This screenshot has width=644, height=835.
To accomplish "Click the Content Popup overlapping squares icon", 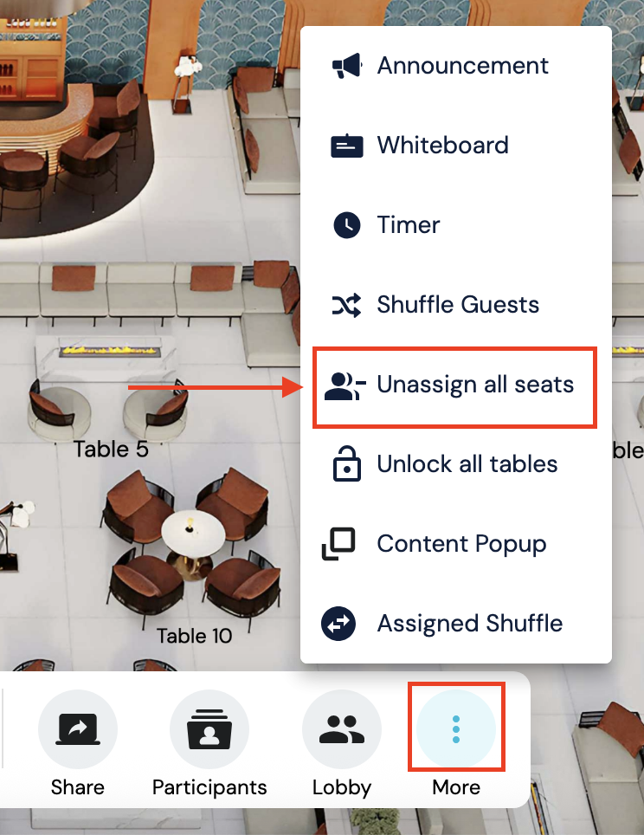I will pos(338,544).
